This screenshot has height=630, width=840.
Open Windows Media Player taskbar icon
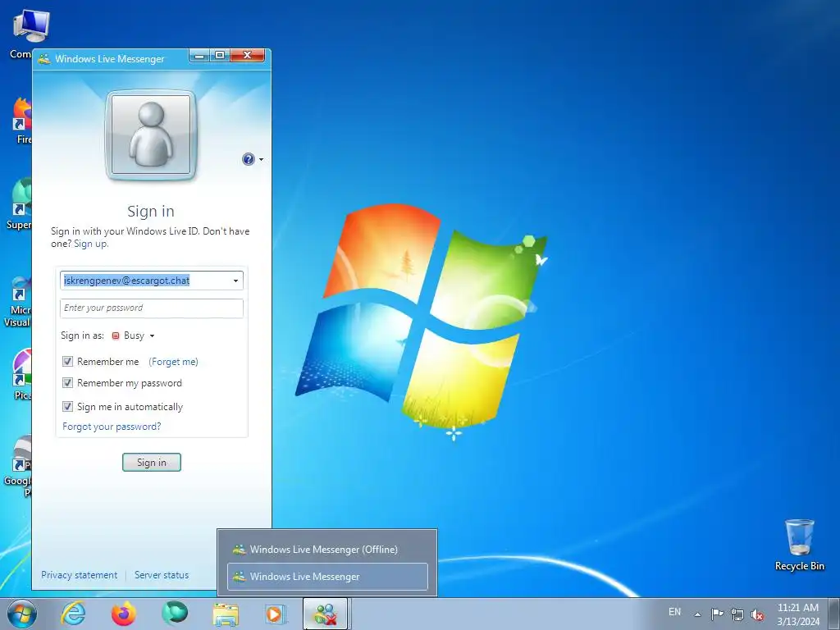coord(276,614)
